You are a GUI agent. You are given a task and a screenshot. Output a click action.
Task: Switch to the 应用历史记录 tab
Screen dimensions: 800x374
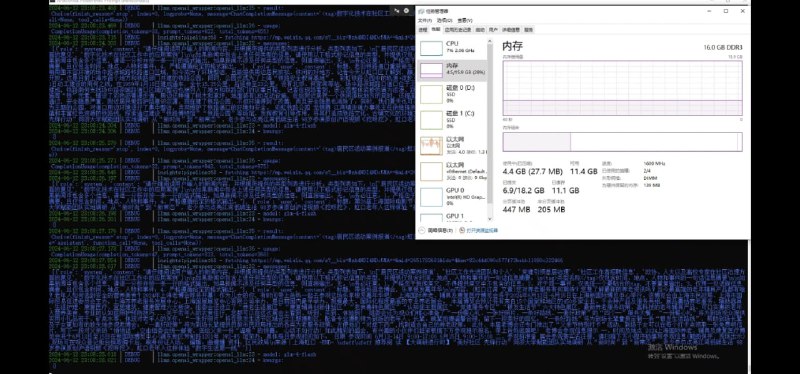pos(457,30)
